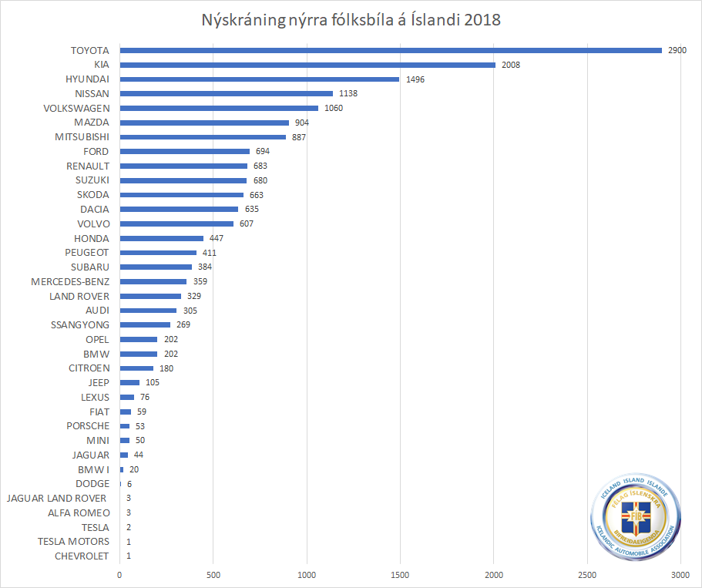Screen dimensions: 702x588
Task: Click the TESLA MOTORS axis label
Action: [73, 542]
